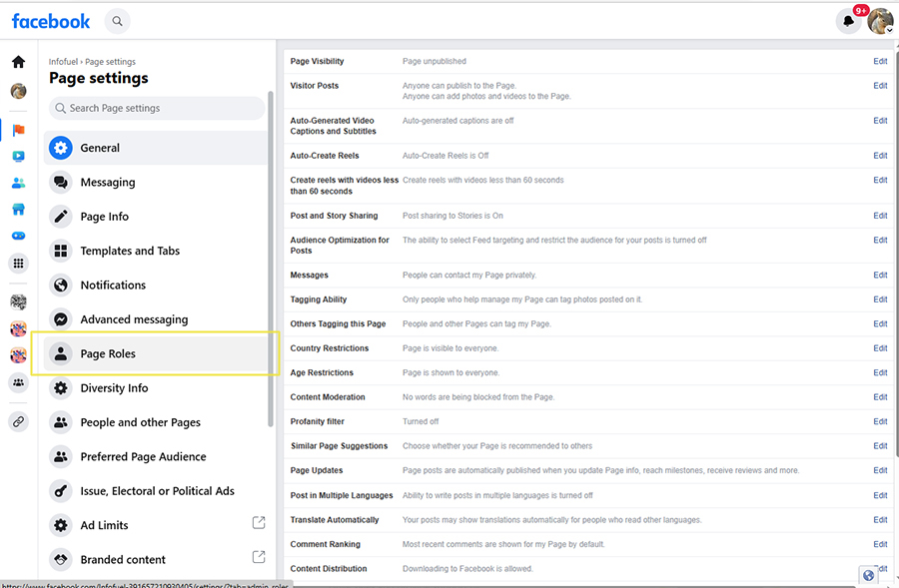Open the Watch video icon in left rail

click(x=18, y=157)
